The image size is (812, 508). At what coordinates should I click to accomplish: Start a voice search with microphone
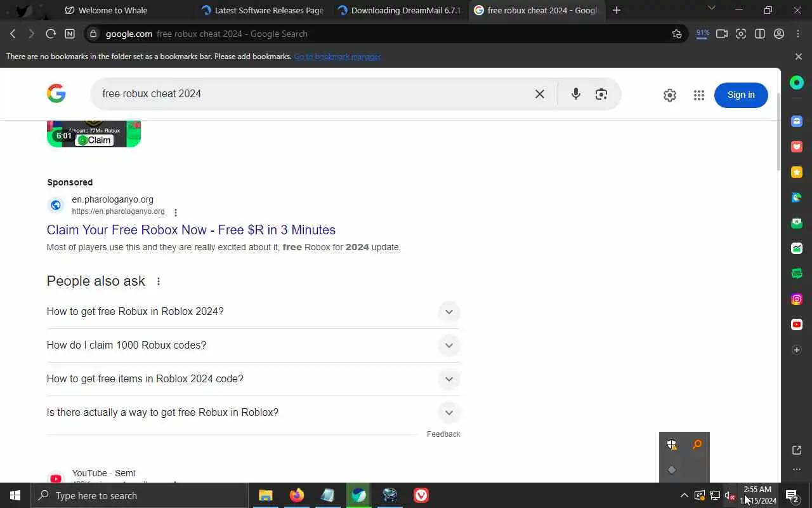(575, 94)
